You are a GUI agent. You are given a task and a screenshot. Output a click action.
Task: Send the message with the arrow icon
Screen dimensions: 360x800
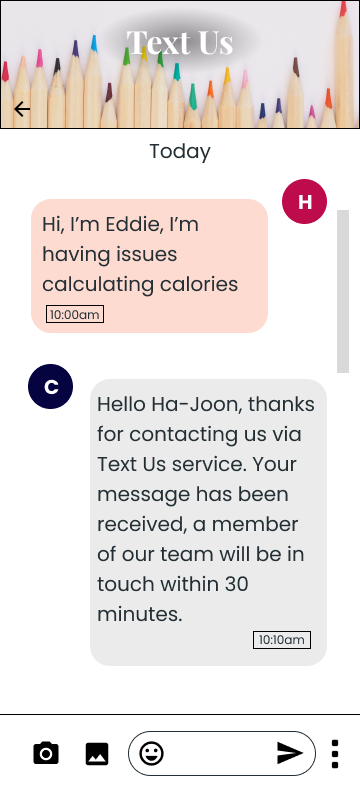click(x=290, y=753)
